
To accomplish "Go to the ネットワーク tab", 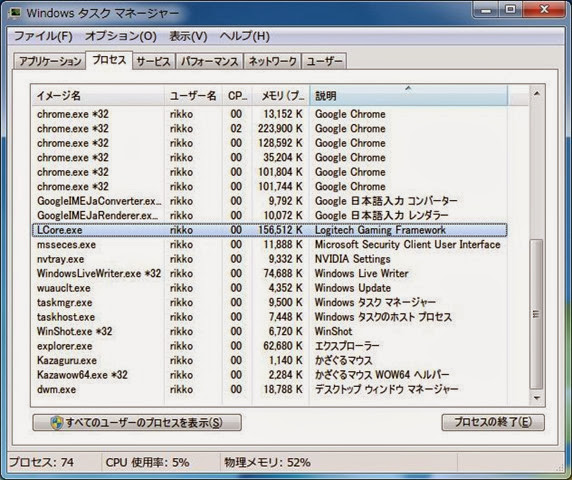I will coord(273,61).
